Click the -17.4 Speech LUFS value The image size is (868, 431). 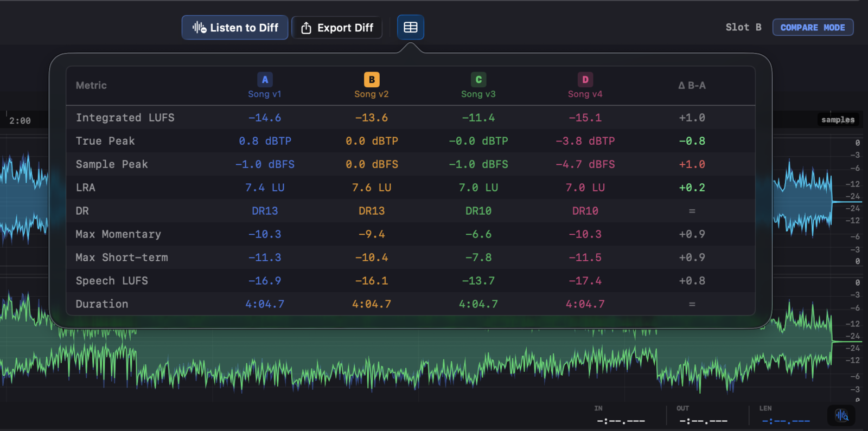pyautogui.click(x=585, y=281)
